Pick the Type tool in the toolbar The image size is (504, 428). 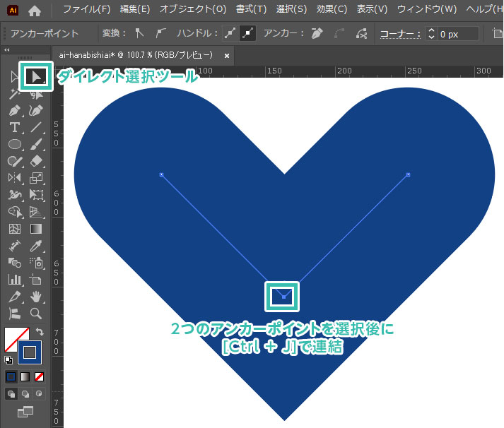pos(14,127)
